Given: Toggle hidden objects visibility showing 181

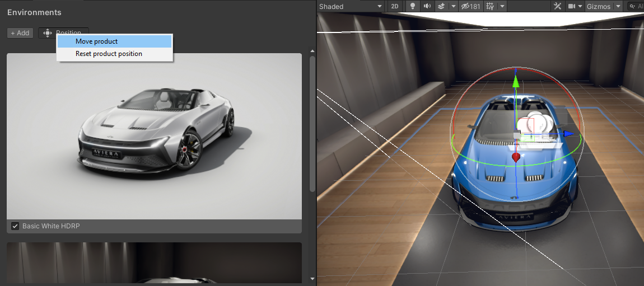Looking at the screenshot, I should click(x=470, y=6).
